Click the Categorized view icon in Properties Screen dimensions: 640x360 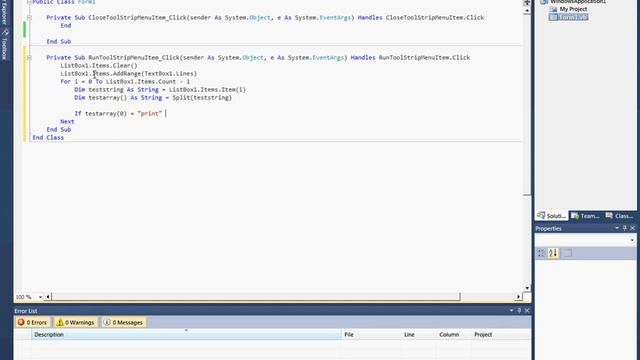pyautogui.click(x=541, y=253)
